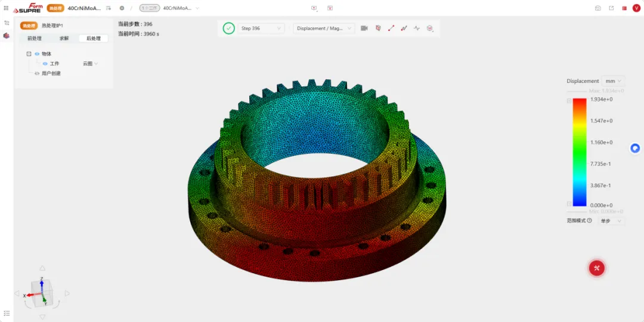Rotate view up with the top triangle arrow

(x=42, y=268)
